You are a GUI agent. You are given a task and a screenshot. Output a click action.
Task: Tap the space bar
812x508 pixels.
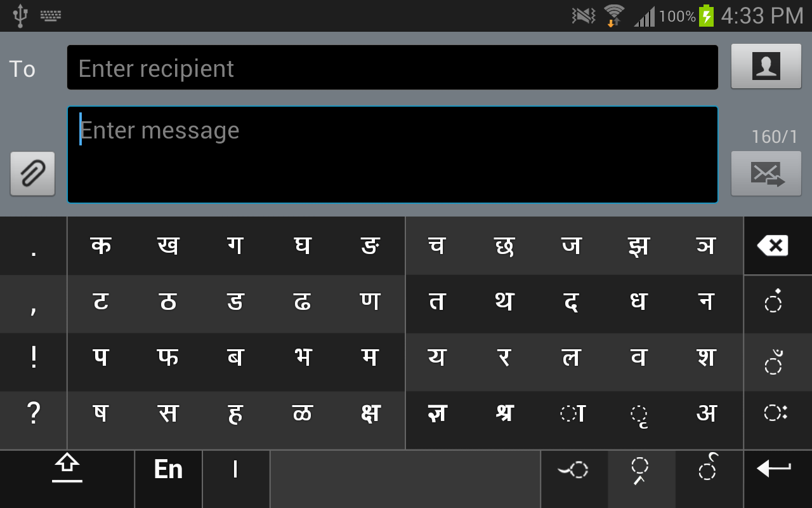405,479
